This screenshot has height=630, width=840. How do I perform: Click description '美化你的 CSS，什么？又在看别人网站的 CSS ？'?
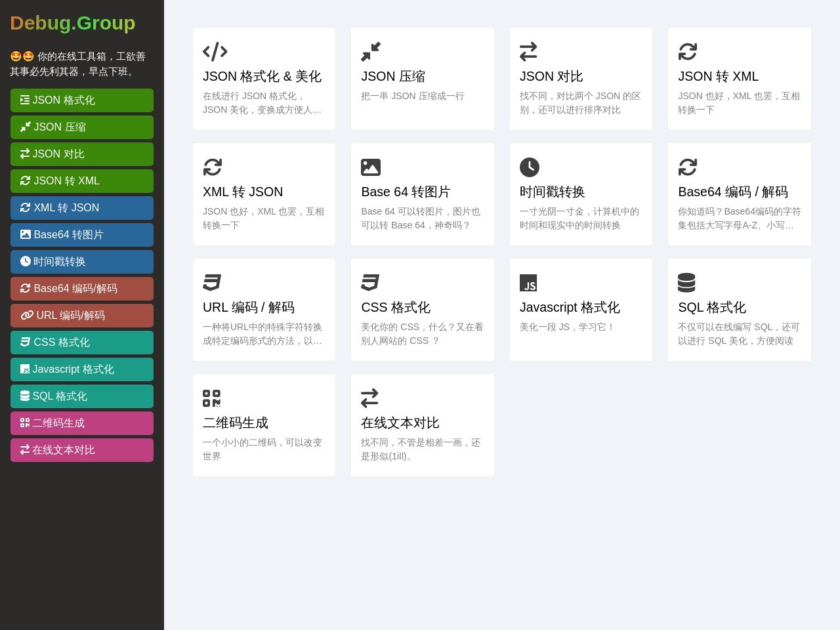click(x=422, y=333)
